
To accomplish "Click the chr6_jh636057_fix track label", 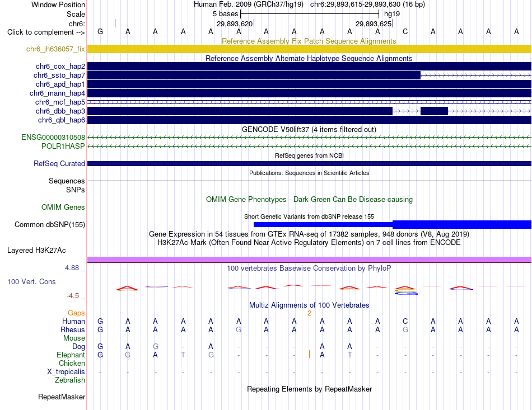I will click(x=55, y=49).
